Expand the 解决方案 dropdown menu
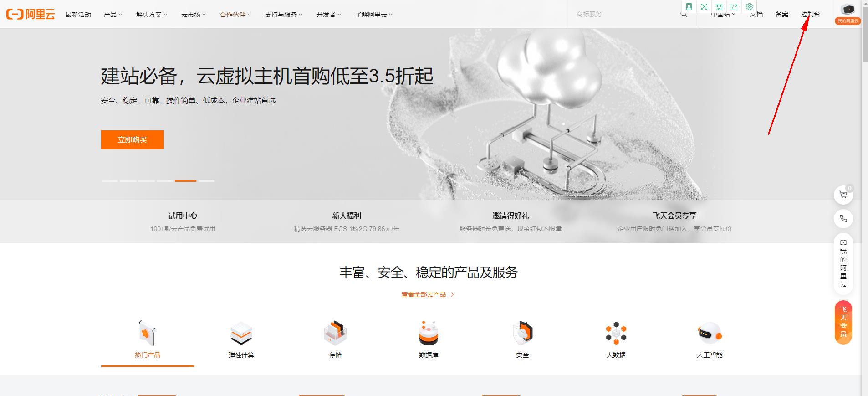The height and width of the screenshot is (396, 868). (152, 15)
